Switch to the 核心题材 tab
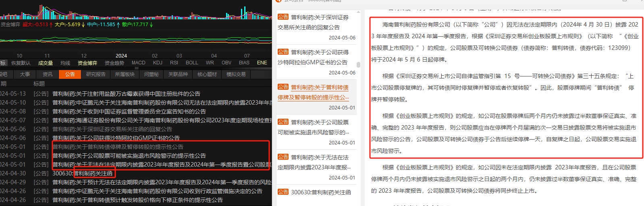644x206 pixels. (x=207, y=74)
